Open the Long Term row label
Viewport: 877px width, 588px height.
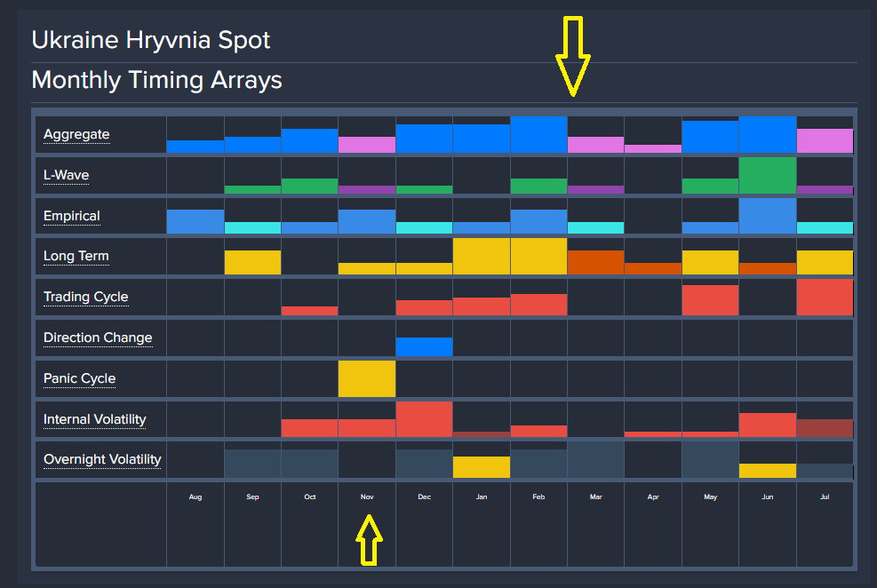(76, 257)
